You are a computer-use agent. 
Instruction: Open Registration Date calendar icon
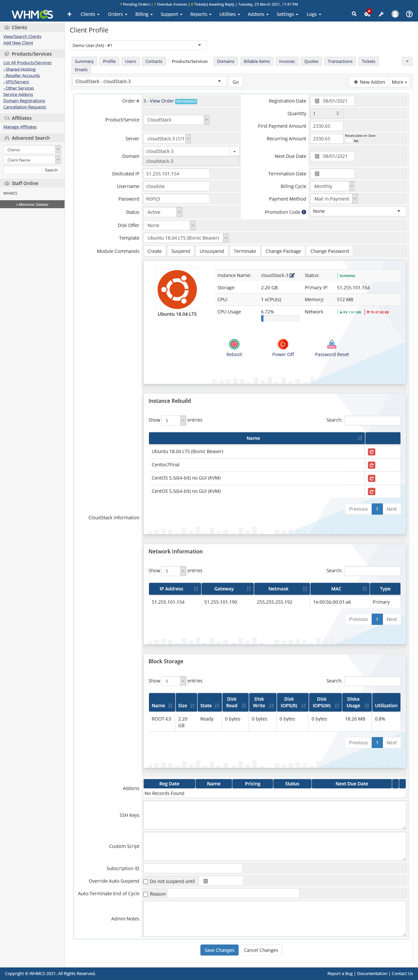coord(317,101)
